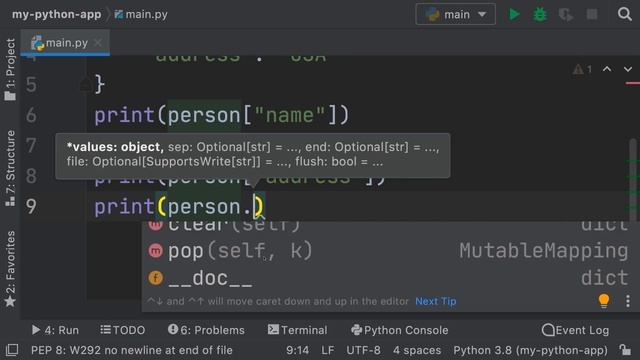
Task: Change Python 3.8 interpreter
Action: [530, 350]
